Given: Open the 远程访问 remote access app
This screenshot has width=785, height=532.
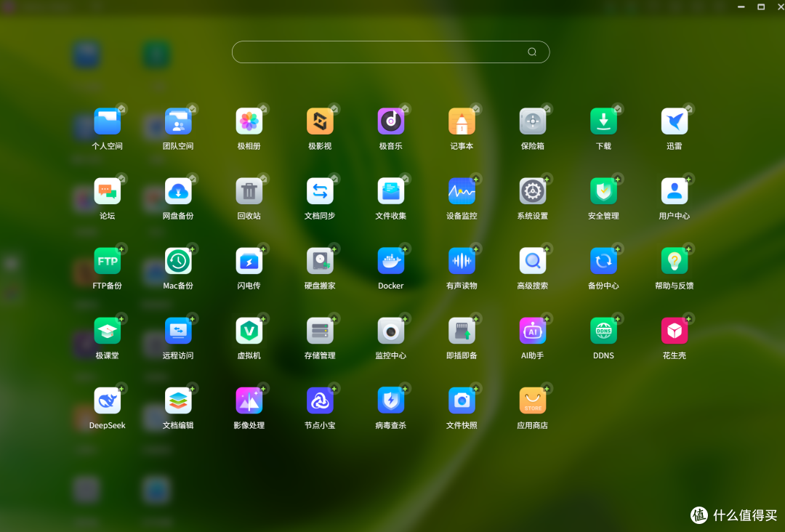Looking at the screenshot, I should (178, 331).
